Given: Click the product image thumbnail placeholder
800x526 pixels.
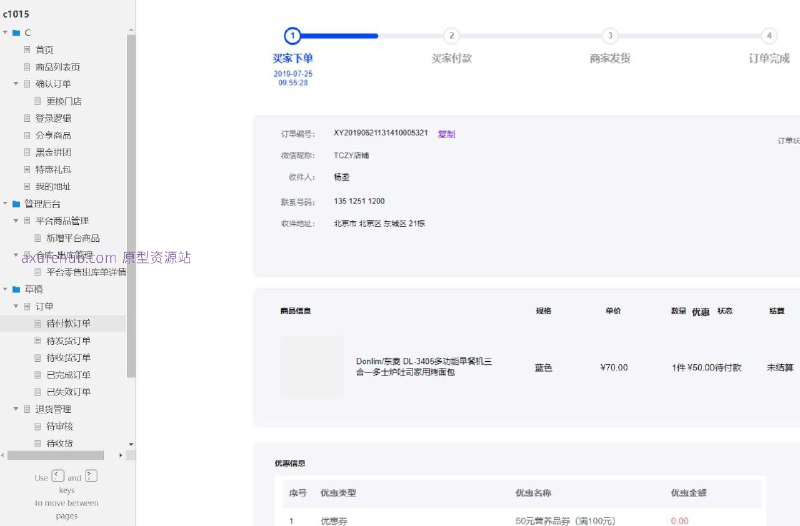Looking at the screenshot, I should [312, 367].
